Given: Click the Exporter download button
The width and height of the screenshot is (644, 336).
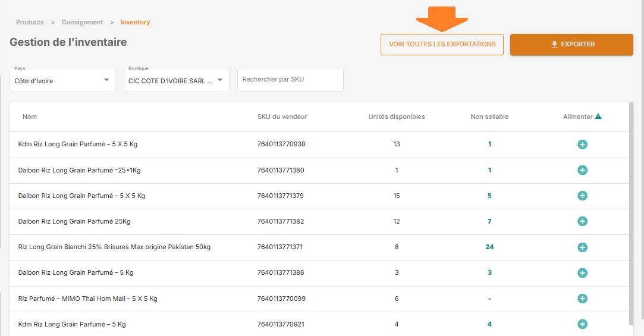Looking at the screenshot, I should coord(571,45).
